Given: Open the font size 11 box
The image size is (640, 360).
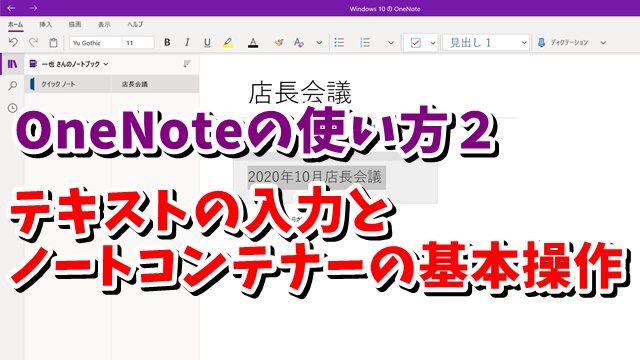Looking at the screenshot, I should point(138,42).
